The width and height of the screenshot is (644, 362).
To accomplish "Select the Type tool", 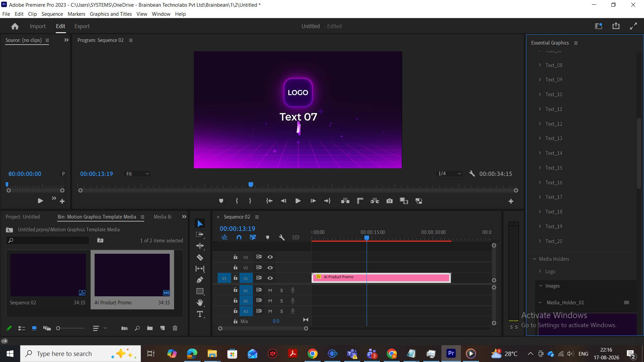I will click(200, 314).
